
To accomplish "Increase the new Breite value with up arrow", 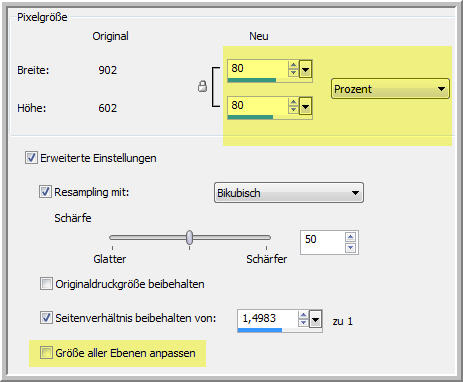I will click(293, 65).
